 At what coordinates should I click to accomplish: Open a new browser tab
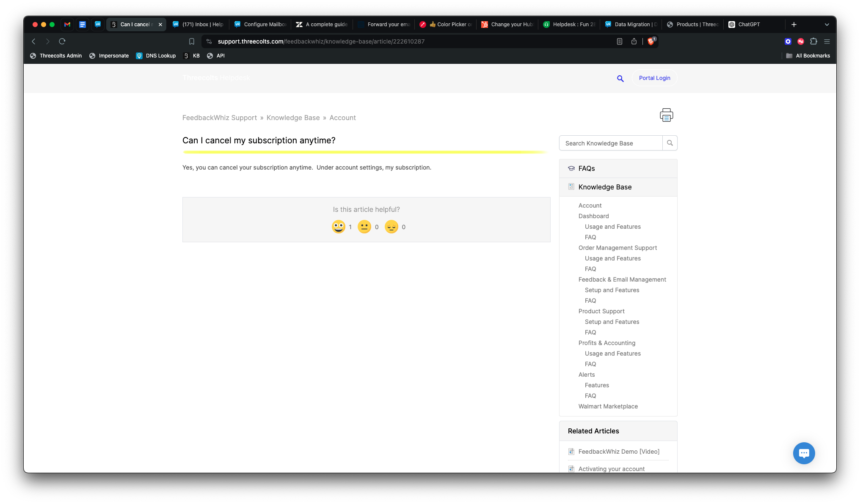(x=794, y=25)
